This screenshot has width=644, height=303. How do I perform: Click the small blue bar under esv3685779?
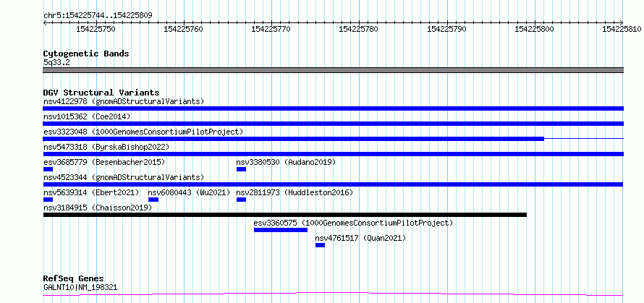pos(48,169)
